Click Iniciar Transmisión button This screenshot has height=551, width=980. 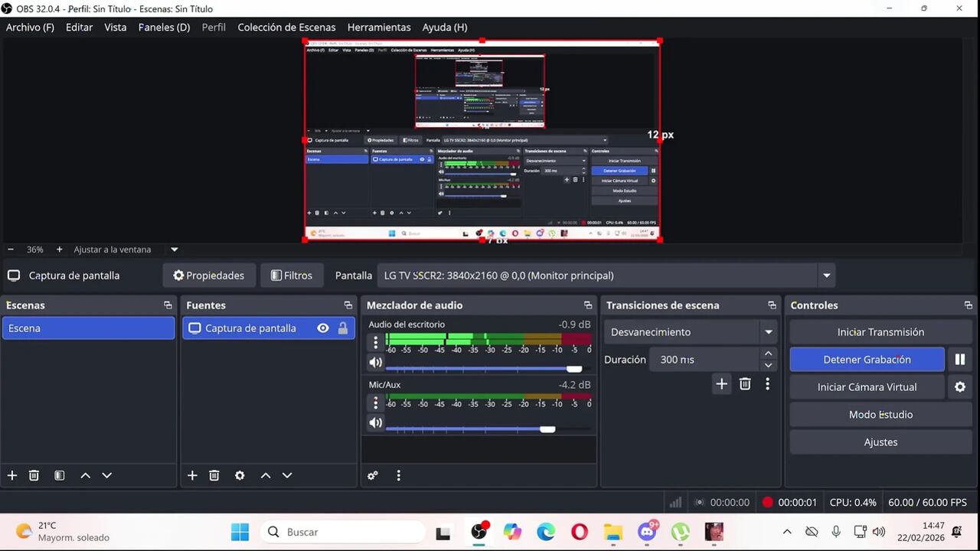click(880, 332)
